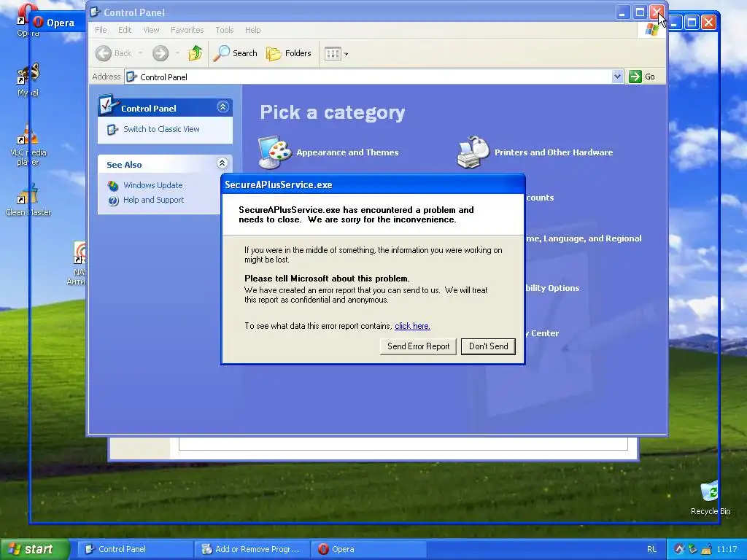
Task: Click the RL language indicator
Action: (x=651, y=549)
